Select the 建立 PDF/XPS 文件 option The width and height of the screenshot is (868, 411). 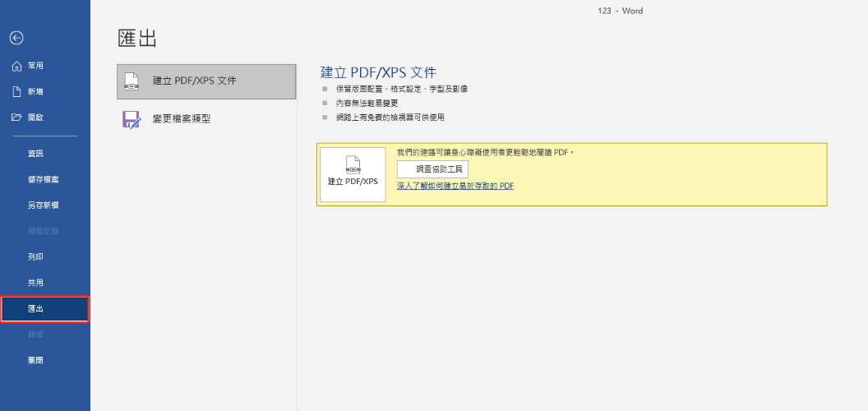tap(206, 81)
